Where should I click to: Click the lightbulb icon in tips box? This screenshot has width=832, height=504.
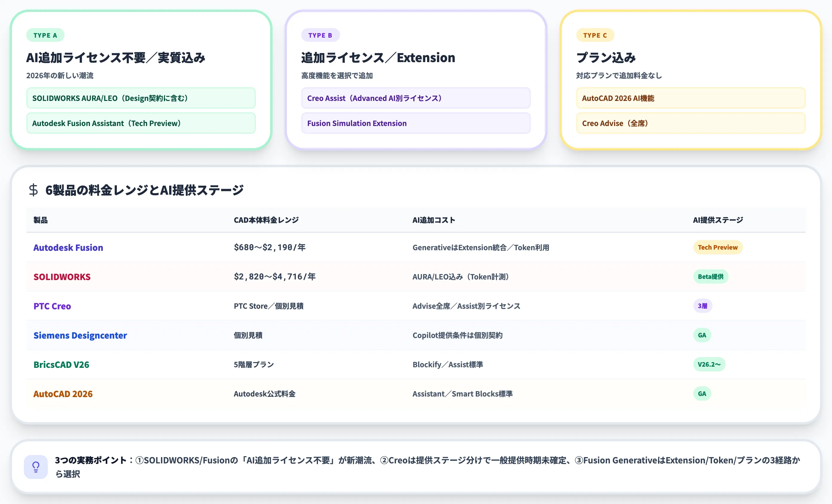36,467
